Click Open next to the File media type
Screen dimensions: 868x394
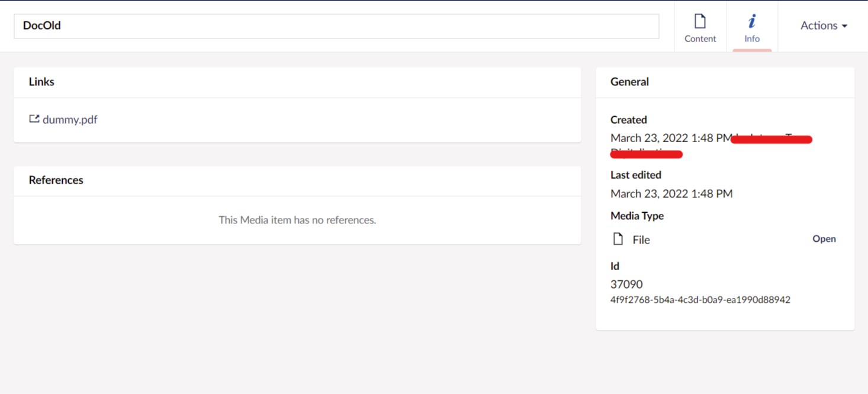[824, 239]
